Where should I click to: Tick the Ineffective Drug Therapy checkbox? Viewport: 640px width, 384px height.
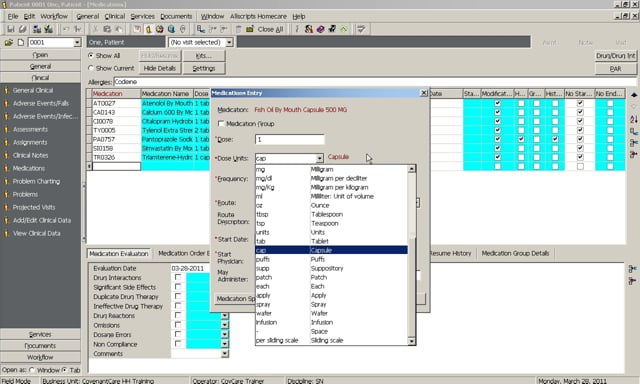(x=178, y=306)
